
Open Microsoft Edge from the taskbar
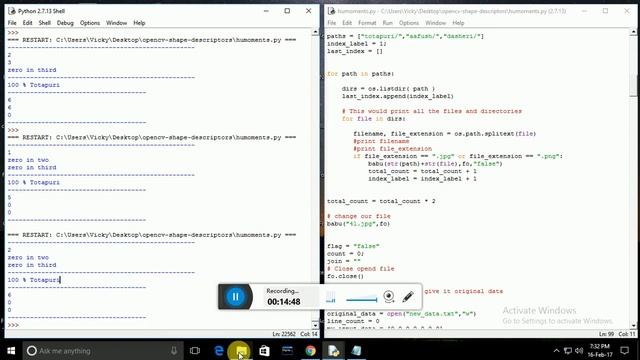(x=219, y=351)
